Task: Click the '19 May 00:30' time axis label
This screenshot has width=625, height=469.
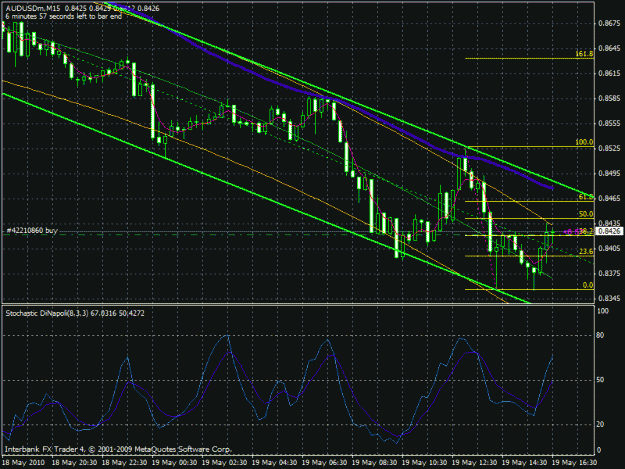Action: (174, 463)
